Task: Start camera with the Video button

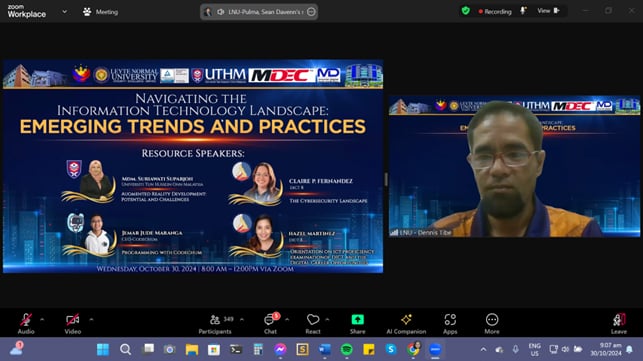Action: click(73, 323)
